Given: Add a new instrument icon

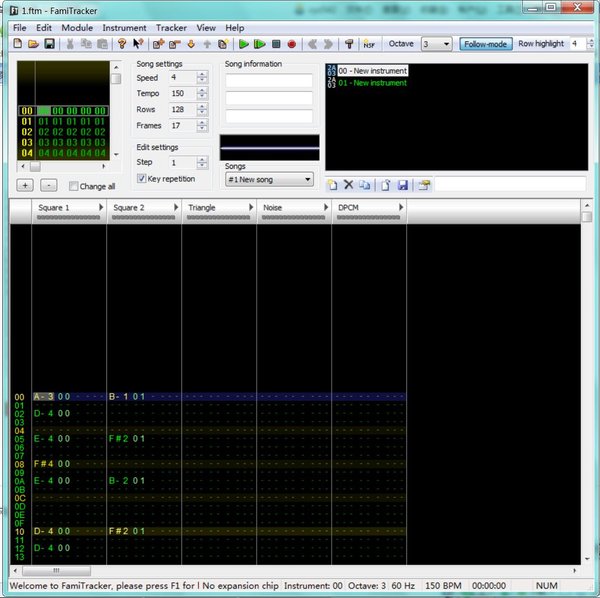Looking at the screenshot, I should [332, 185].
